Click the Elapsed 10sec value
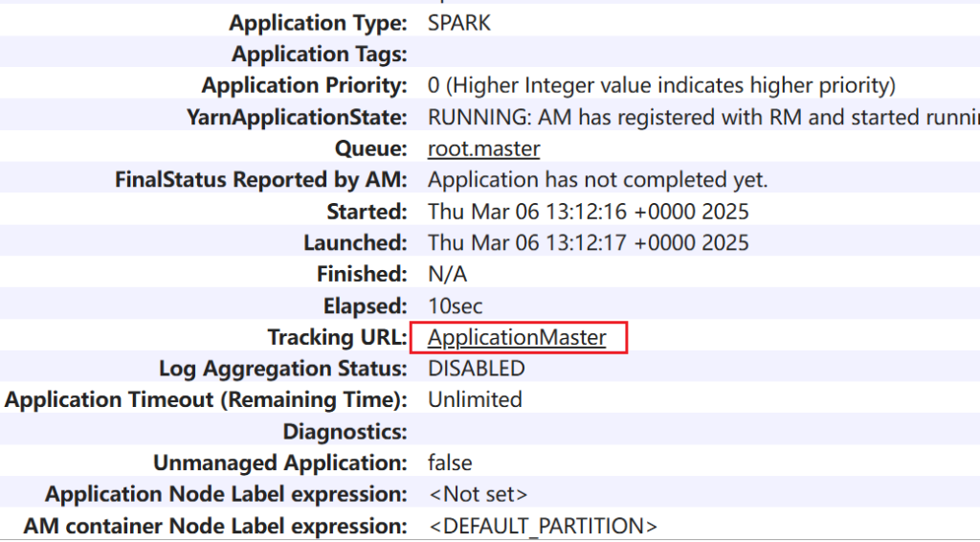The image size is (980, 542). (456, 306)
